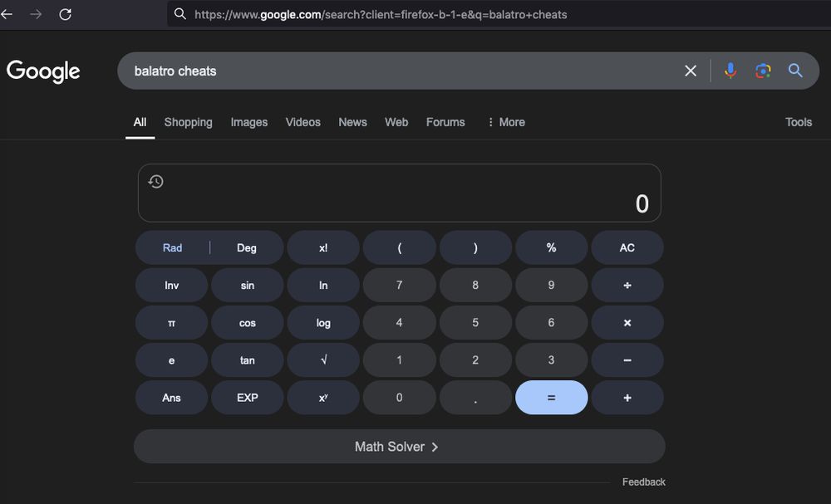Click the division ÷ operator
Viewport: 831px width, 504px height.
point(627,286)
